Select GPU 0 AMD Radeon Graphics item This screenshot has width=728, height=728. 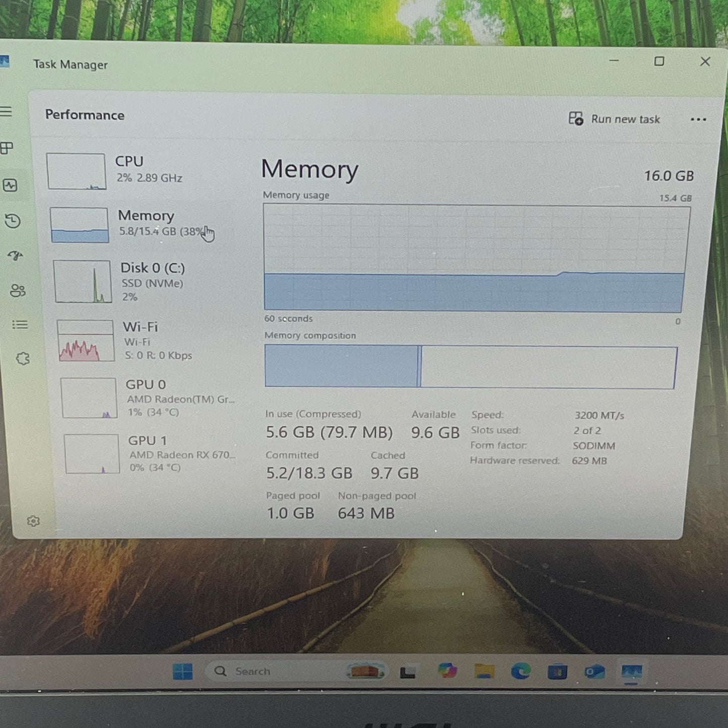pos(149,398)
